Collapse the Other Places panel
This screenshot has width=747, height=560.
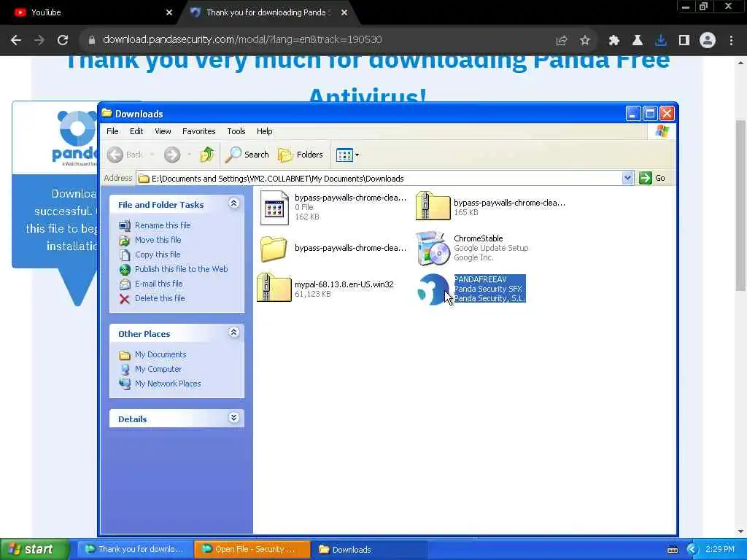233,332
